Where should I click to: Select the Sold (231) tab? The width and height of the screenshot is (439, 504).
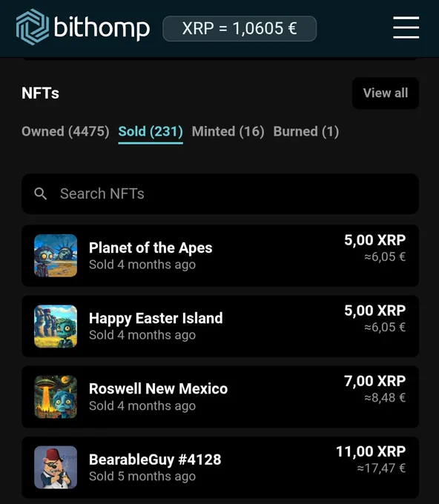pyautogui.click(x=151, y=131)
